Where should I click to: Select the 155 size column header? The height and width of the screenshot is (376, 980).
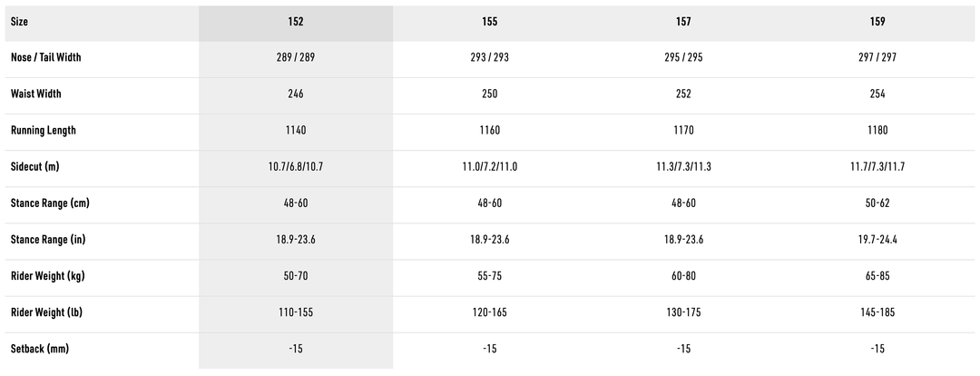click(490, 22)
